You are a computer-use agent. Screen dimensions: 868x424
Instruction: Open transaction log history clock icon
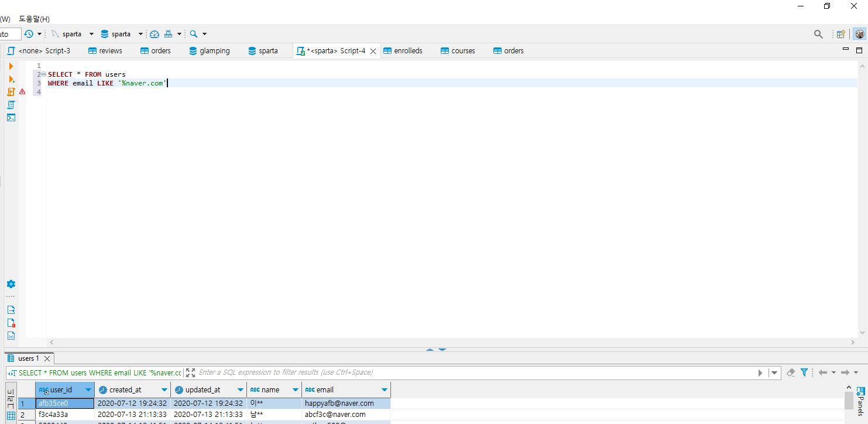tap(29, 34)
